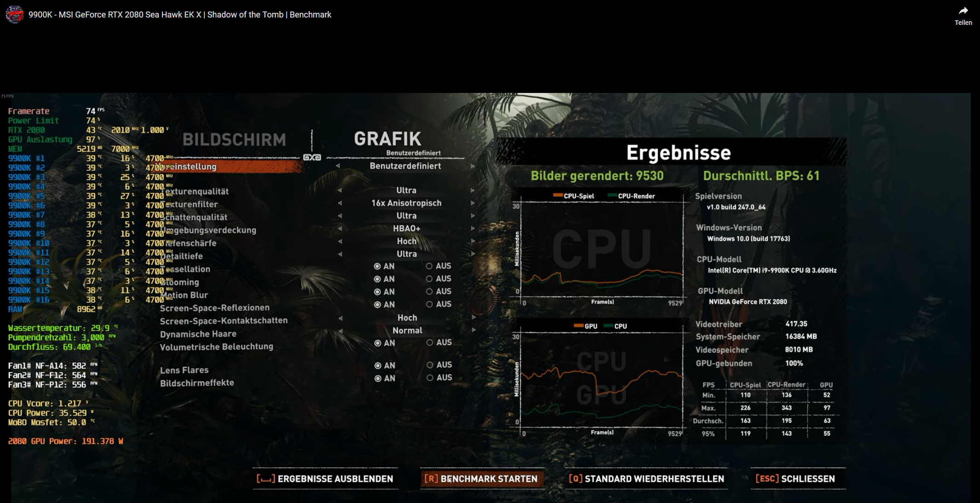980x503 pixels.
Task: Click the right arrow for Texturenqualität Ultra
Action: click(x=473, y=190)
